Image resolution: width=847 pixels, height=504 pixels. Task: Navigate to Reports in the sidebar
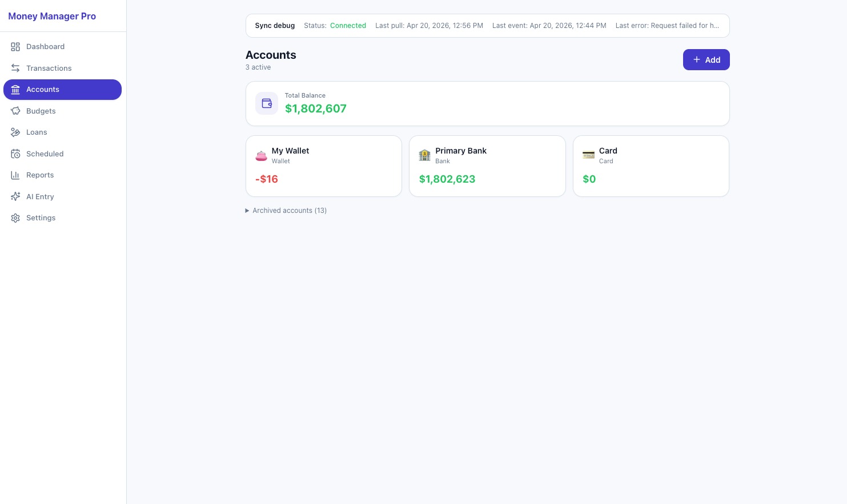[40, 175]
